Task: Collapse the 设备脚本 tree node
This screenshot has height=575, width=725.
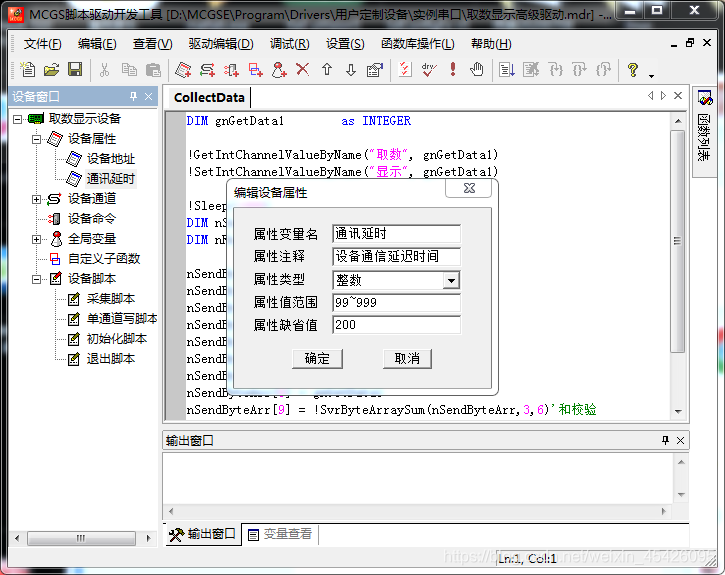Action: (37, 279)
